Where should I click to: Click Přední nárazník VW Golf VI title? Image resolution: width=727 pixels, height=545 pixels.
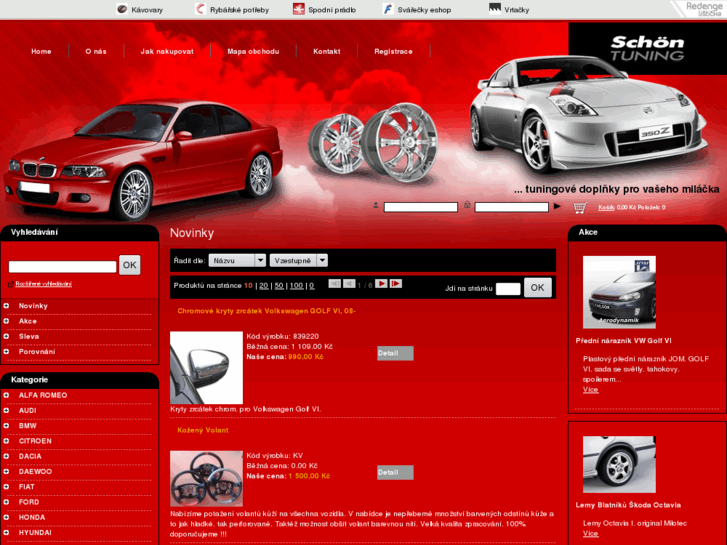click(x=624, y=341)
